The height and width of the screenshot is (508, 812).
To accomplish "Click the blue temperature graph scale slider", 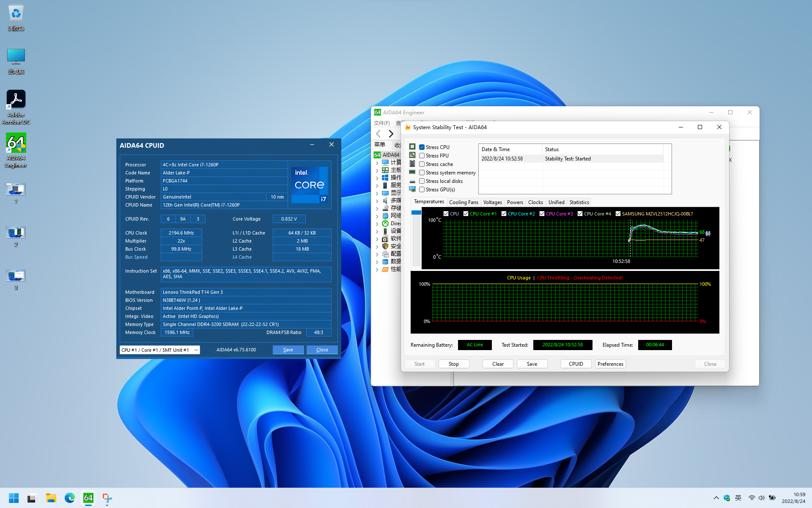I will (416, 213).
